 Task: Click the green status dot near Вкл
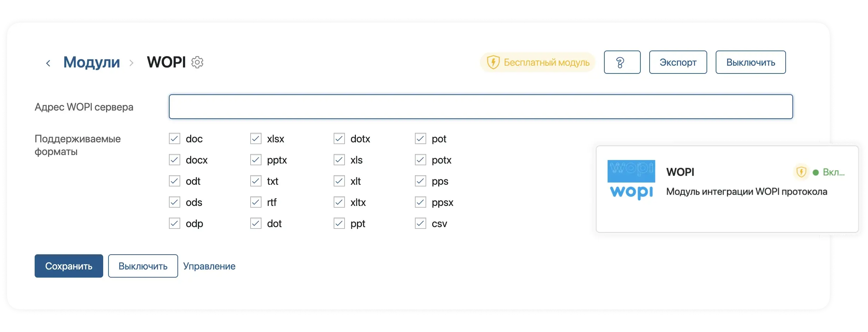(816, 172)
